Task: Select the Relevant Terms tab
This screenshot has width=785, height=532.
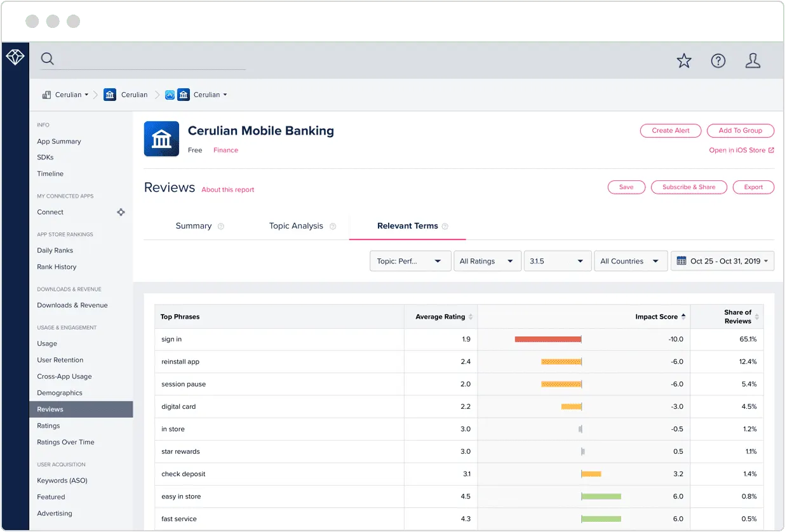Action: coord(408,226)
